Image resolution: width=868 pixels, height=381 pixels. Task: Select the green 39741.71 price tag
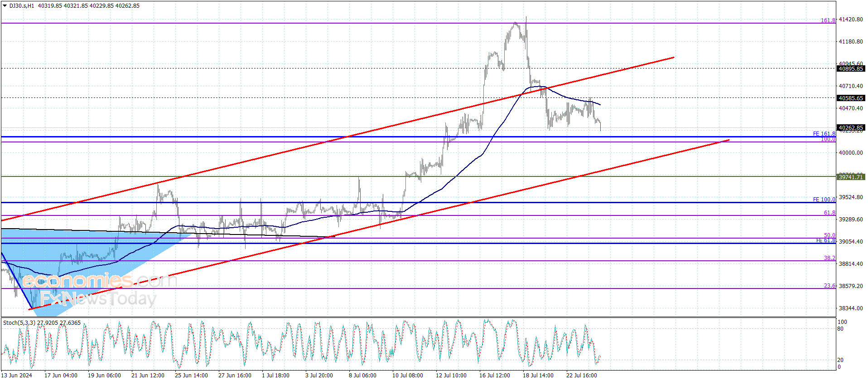(851, 177)
